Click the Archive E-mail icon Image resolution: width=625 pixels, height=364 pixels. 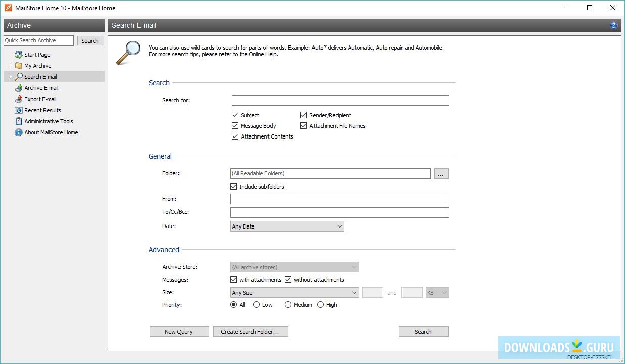(19, 88)
